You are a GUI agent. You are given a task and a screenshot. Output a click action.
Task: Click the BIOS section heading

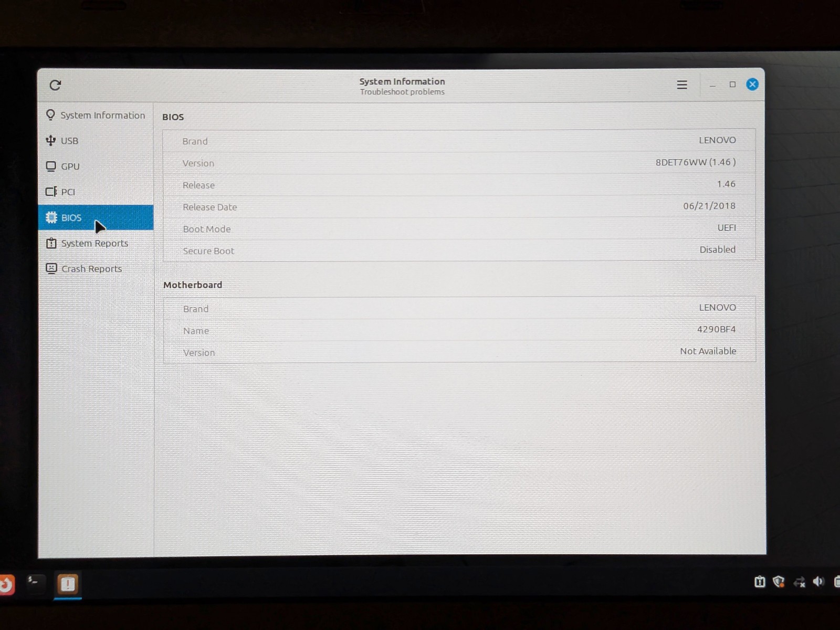pyautogui.click(x=173, y=117)
